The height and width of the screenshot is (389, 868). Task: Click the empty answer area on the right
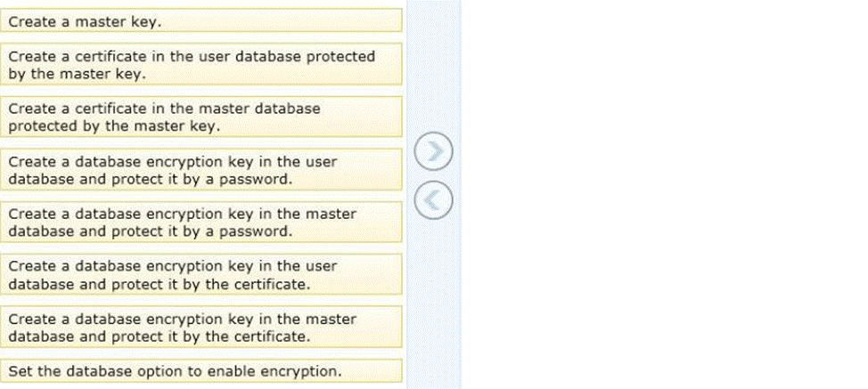(663, 194)
